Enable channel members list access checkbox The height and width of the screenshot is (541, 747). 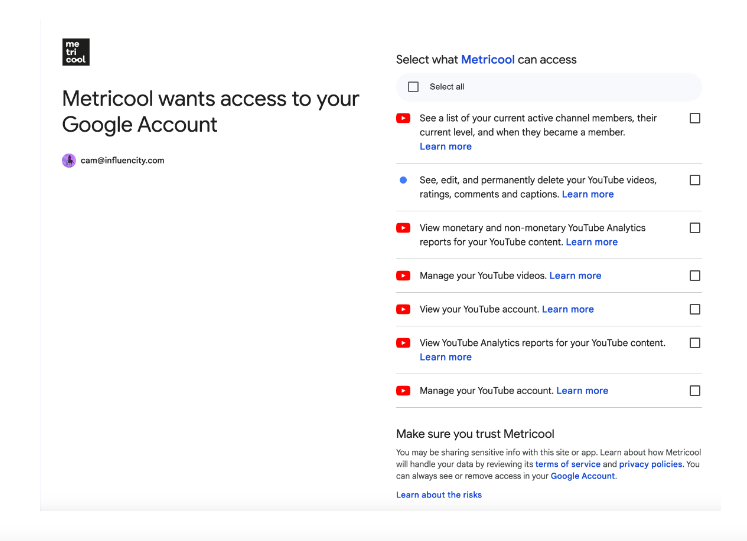695,118
